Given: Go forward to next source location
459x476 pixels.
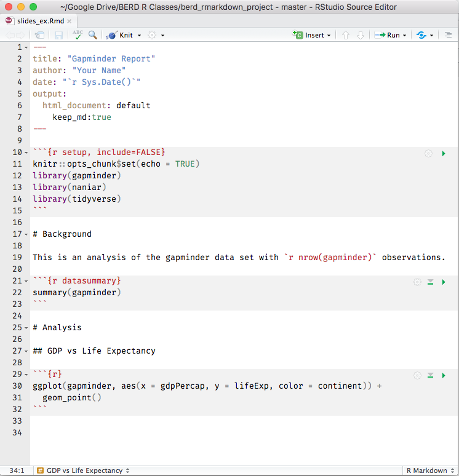Looking at the screenshot, I should pyautogui.click(x=20, y=35).
